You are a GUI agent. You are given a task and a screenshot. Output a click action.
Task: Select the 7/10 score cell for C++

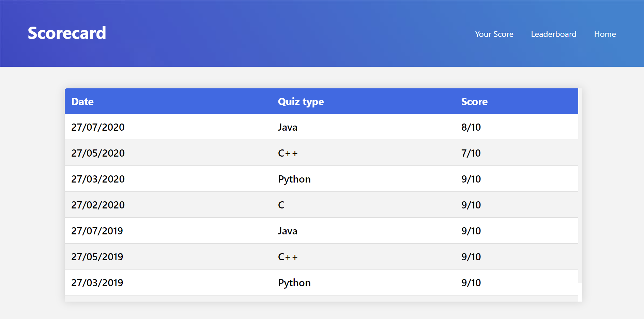pos(471,153)
